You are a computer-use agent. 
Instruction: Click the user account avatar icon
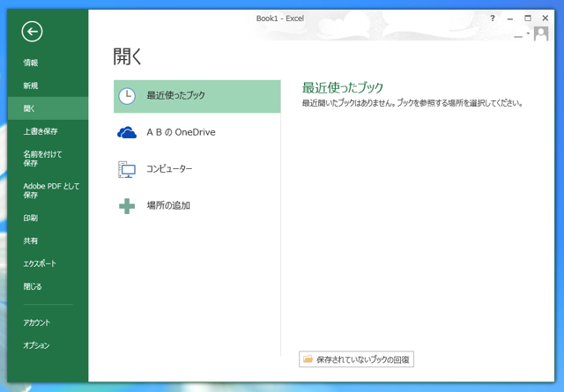(541, 33)
